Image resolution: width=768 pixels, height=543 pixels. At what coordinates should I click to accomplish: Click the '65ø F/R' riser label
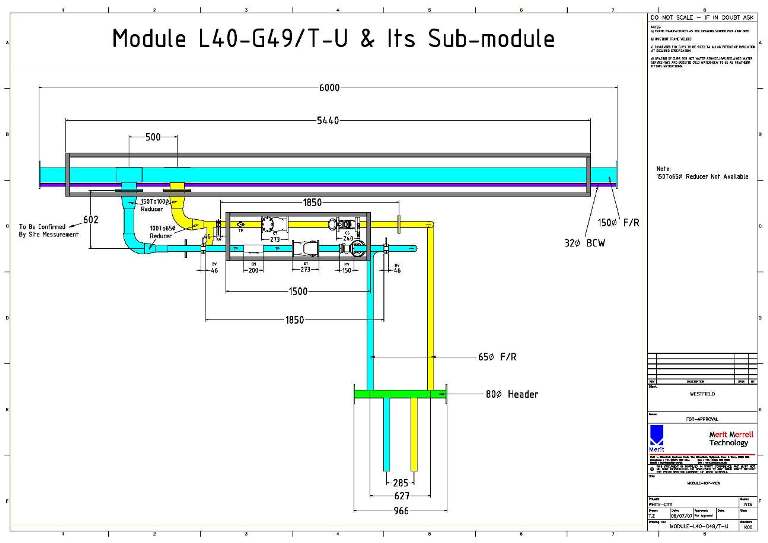click(x=497, y=357)
